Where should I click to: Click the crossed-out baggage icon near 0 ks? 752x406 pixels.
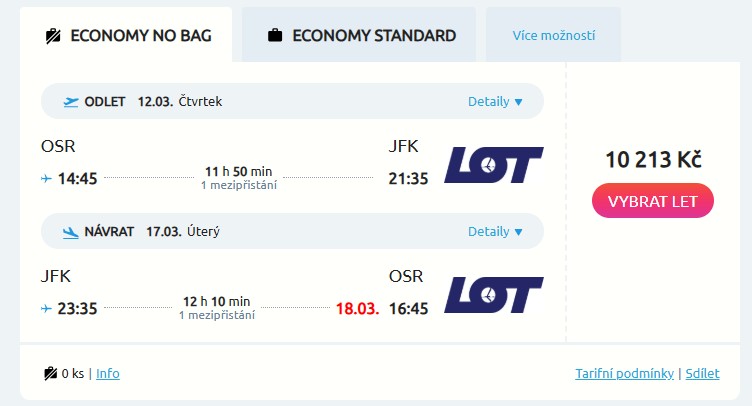pyautogui.click(x=51, y=374)
